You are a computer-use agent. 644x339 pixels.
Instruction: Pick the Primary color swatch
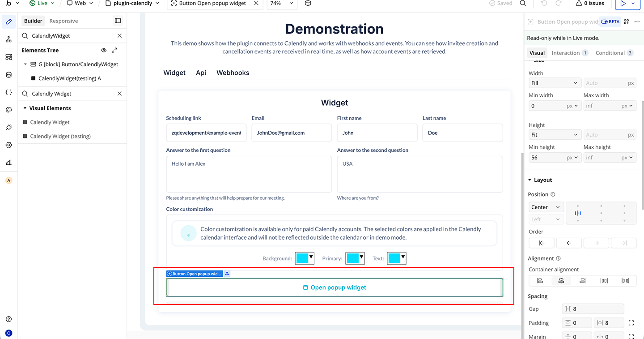click(x=355, y=258)
